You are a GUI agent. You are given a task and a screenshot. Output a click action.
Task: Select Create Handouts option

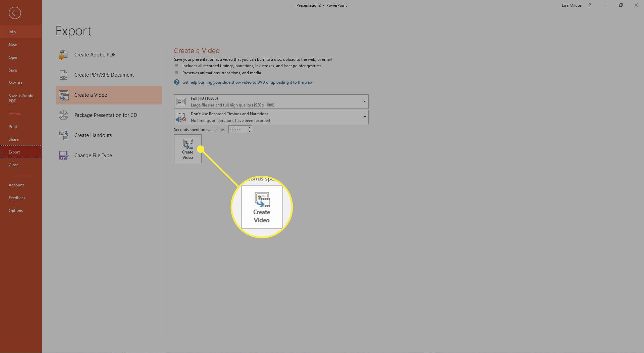(109, 135)
